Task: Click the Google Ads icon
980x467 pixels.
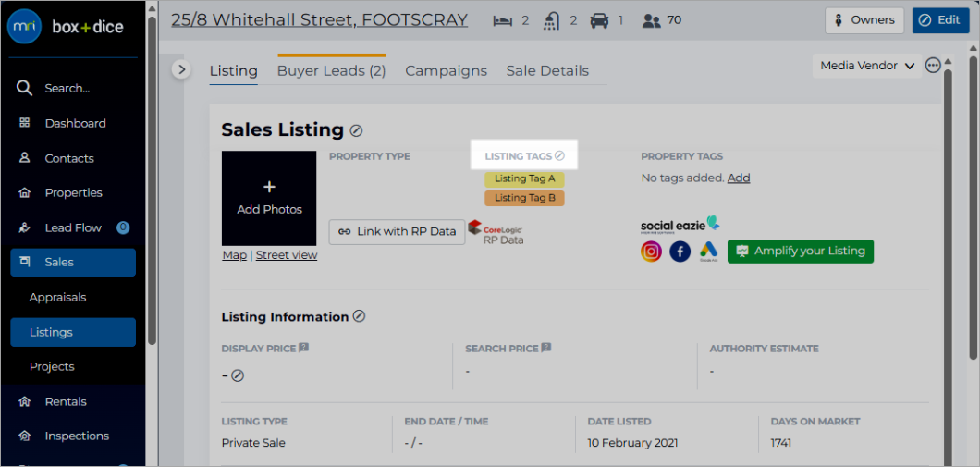Action: [709, 252]
